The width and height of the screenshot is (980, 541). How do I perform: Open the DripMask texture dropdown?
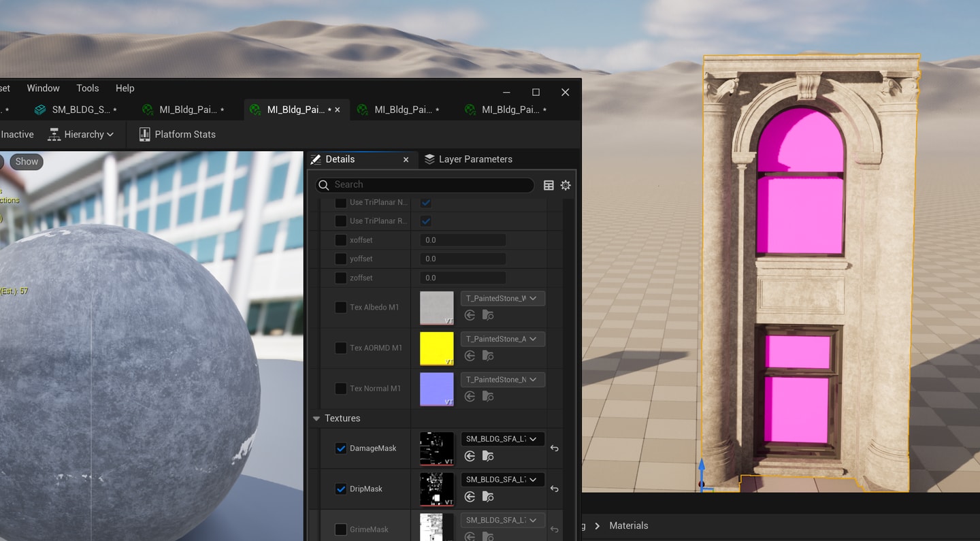pos(503,480)
